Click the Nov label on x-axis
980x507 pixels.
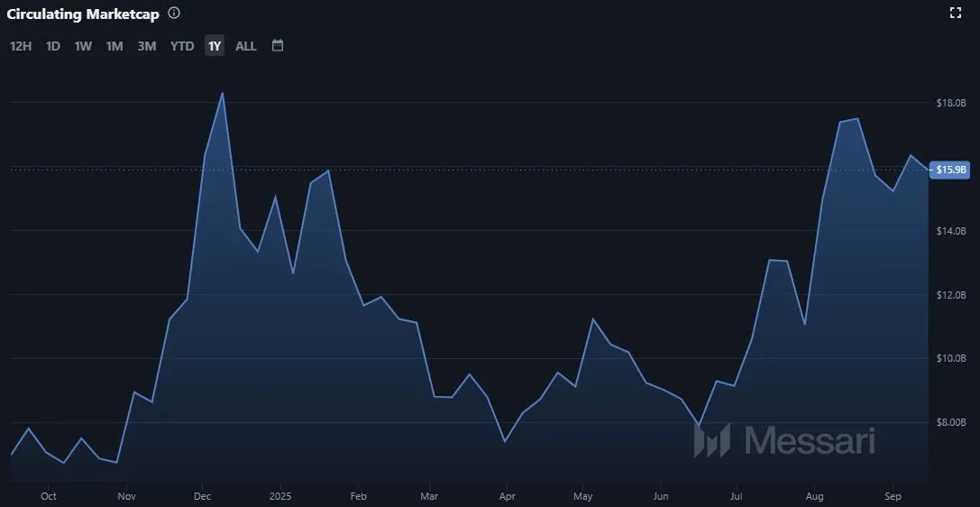[127, 496]
